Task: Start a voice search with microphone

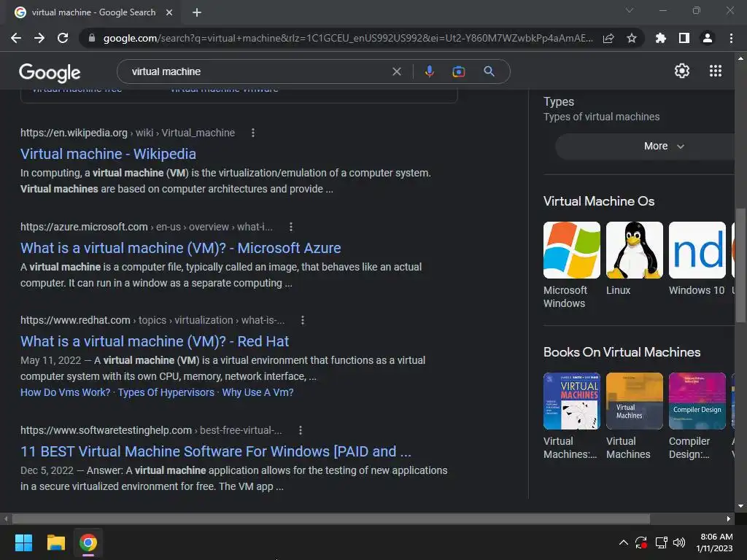Action: tap(429, 71)
